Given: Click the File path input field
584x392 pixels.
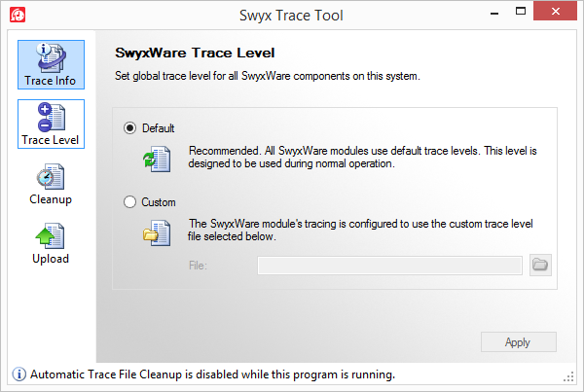Looking at the screenshot, I should (x=389, y=266).
